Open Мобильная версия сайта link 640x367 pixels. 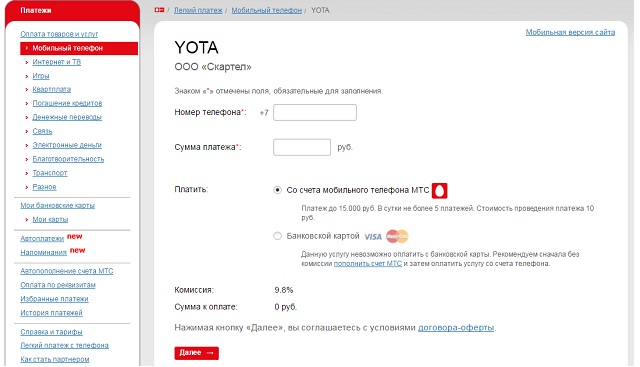570,32
